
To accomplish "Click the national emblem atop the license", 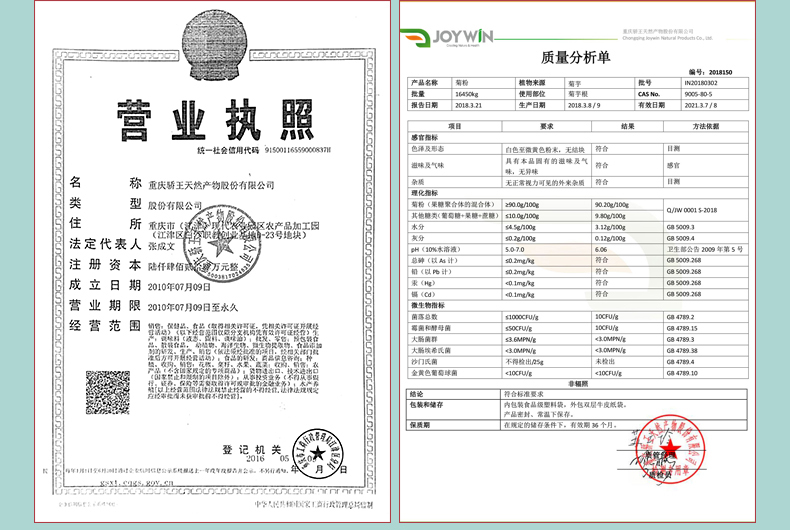I will tap(216, 46).
